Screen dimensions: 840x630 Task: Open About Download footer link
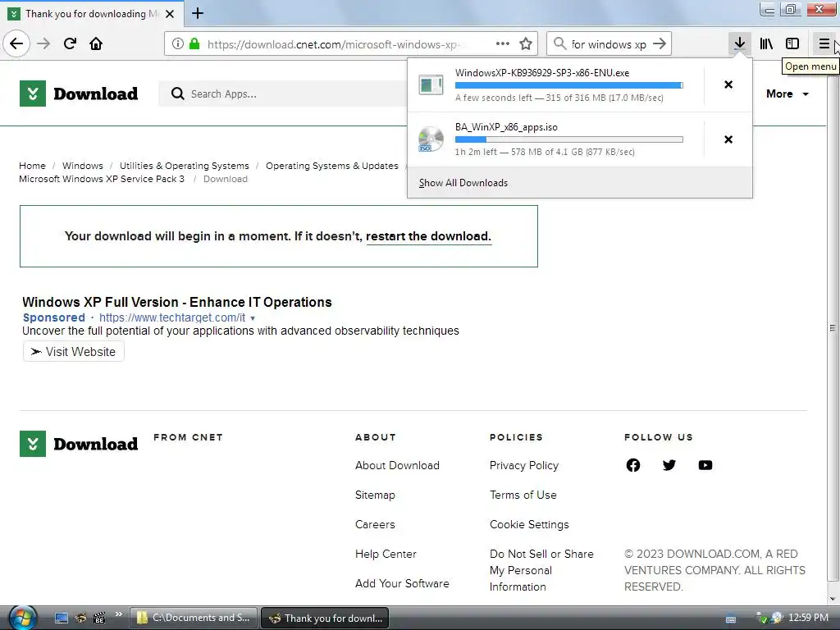coord(397,466)
